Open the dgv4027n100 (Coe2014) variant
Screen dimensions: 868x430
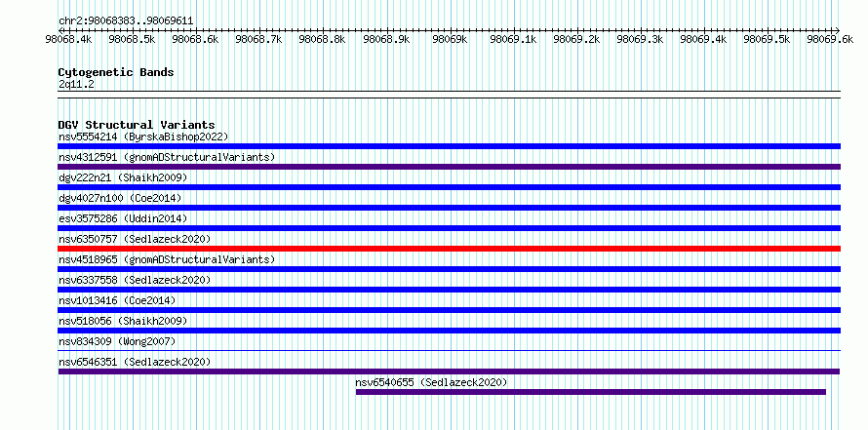tap(120, 198)
